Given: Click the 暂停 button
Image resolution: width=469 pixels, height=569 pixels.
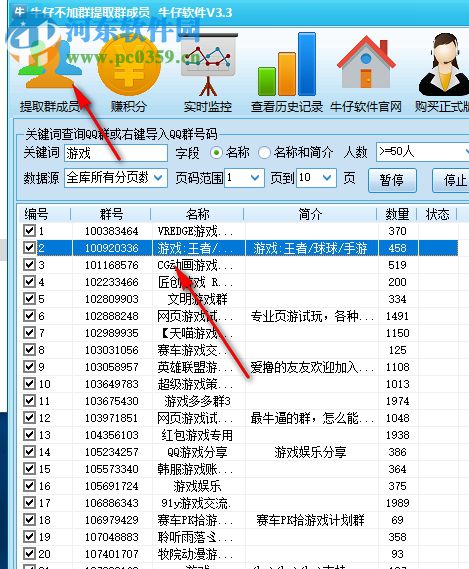Looking at the screenshot, I should 392,180.
